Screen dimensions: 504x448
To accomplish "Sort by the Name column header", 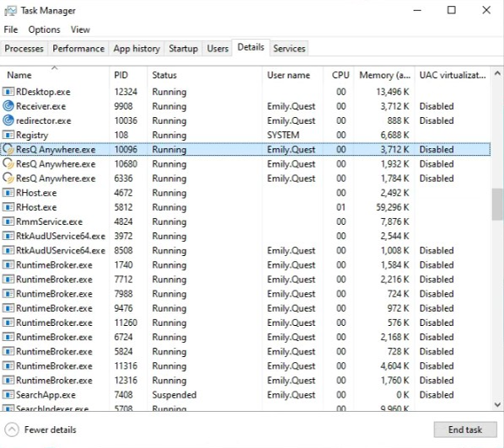I will (55, 75).
